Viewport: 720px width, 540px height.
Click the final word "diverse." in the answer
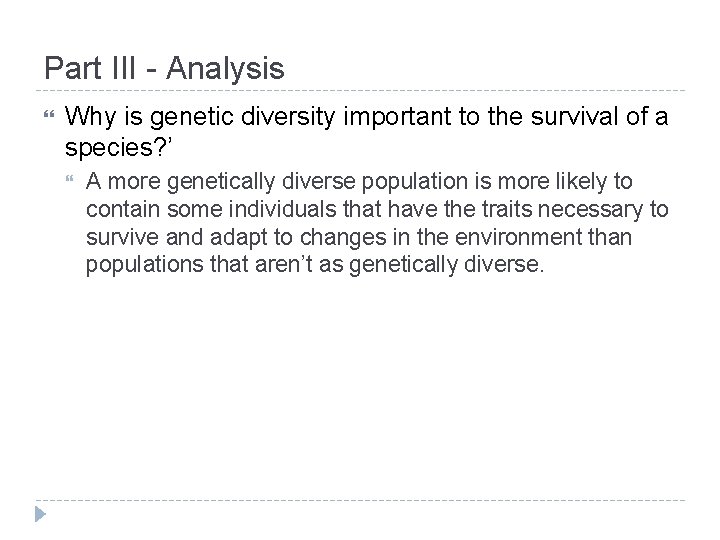(x=509, y=267)
